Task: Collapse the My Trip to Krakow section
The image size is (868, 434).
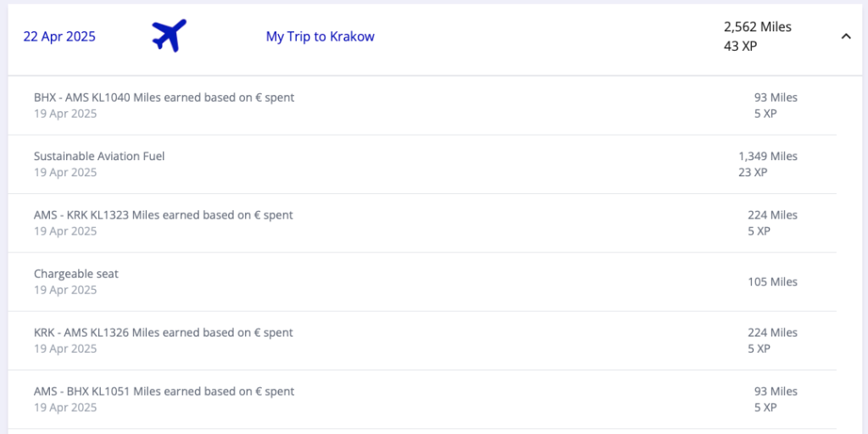Action: coord(845,36)
